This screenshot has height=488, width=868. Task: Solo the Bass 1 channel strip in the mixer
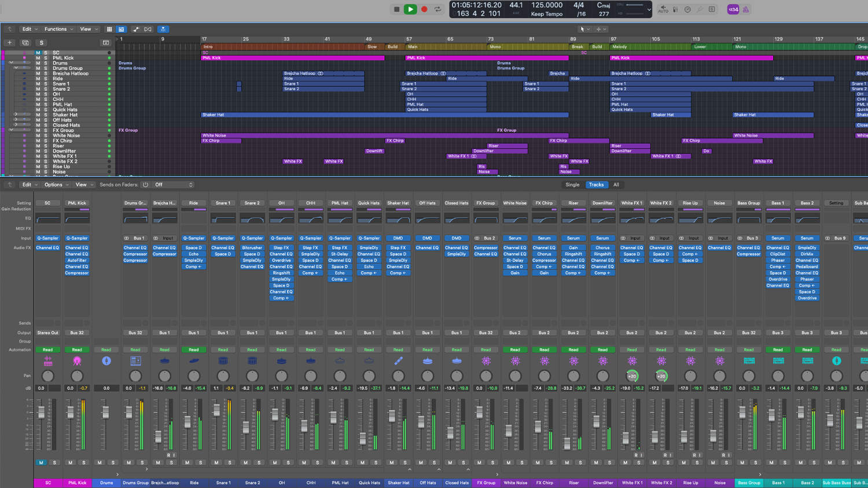click(785, 463)
